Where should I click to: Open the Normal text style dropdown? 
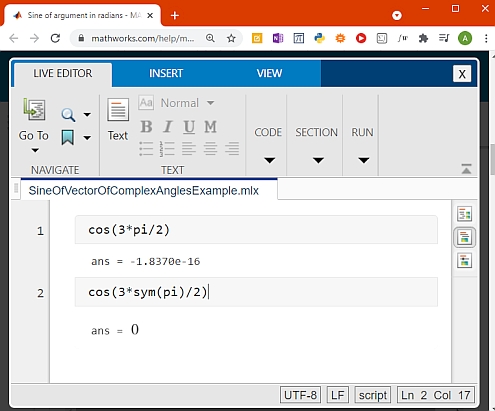click(x=187, y=103)
